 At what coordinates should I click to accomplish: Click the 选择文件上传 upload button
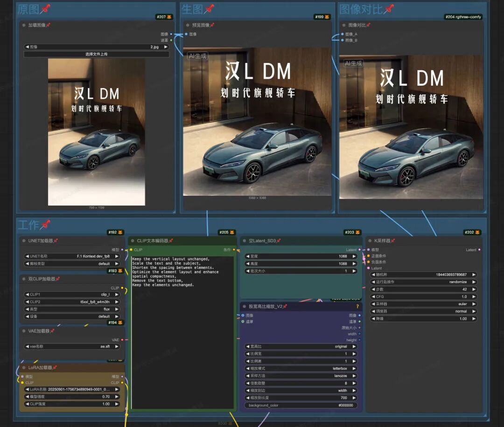point(97,54)
